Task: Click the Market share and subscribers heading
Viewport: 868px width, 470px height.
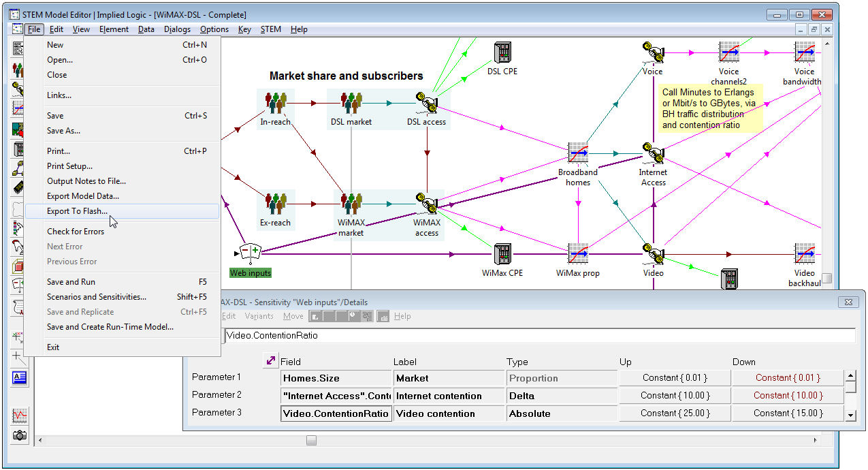Action: click(347, 76)
